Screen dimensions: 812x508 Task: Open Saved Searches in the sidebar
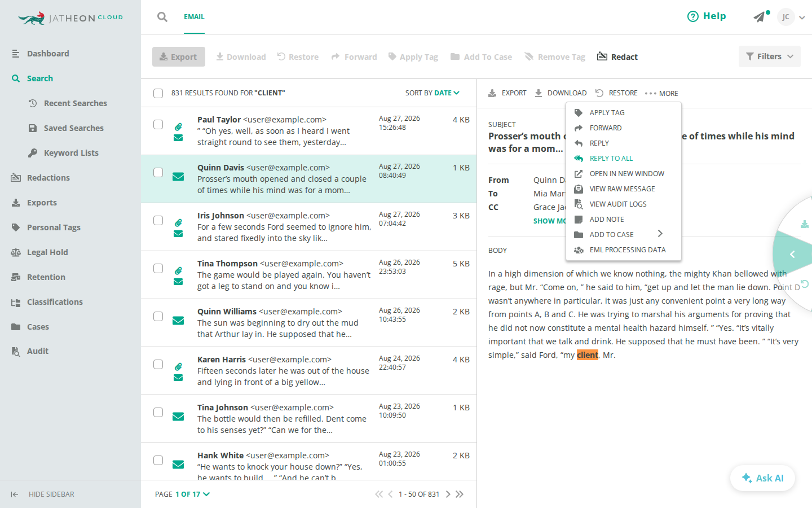66,128
